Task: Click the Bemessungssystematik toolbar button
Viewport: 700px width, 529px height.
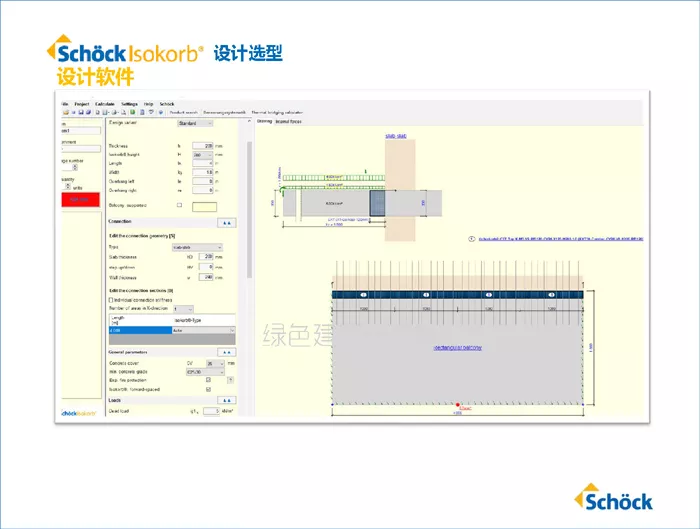Action: pyautogui.click(x=225, y=112)
